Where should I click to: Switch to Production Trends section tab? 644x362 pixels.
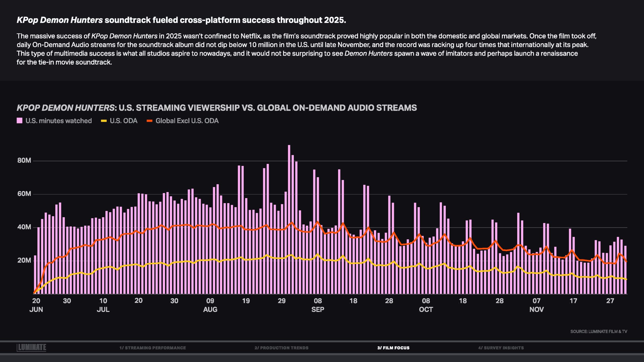[281, 348]
